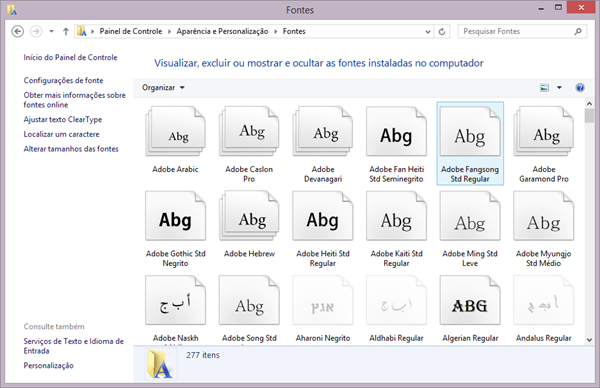Select the Adobe Fangsong Std Regular icon

[x=470, y=132]
